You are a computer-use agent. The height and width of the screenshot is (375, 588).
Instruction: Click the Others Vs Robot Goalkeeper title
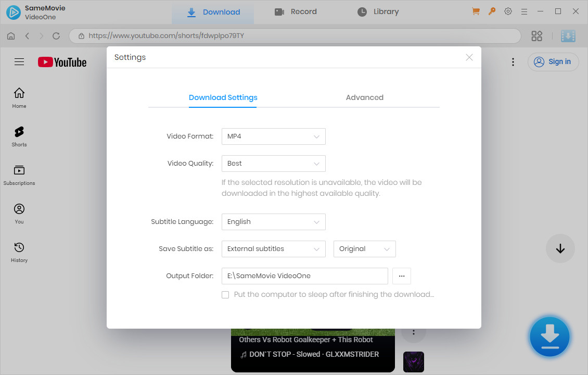tap(305, 340)
